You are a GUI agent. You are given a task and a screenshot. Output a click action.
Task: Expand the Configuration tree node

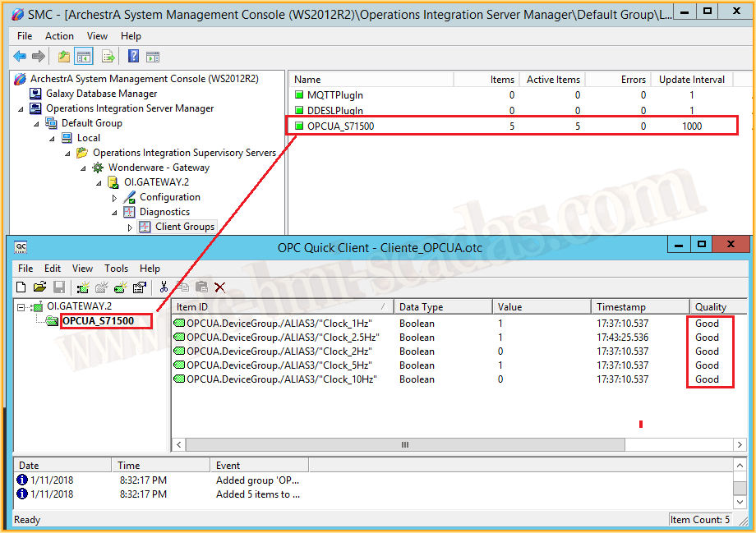coord(115,198)
